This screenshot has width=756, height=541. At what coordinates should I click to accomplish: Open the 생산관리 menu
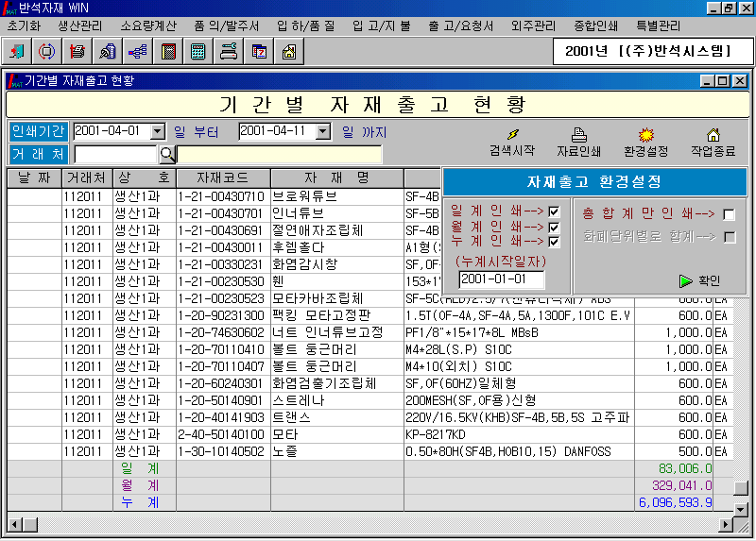pos(82,25)
